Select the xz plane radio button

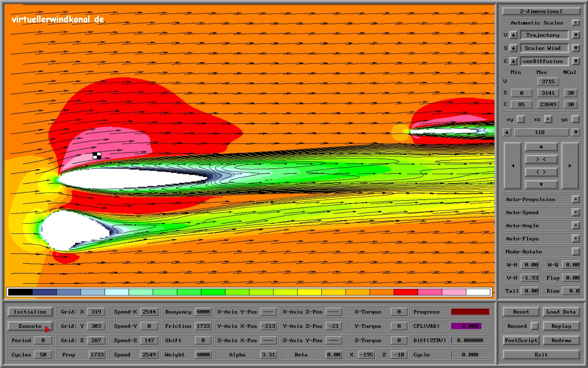pyautogui.click(x=548, y=119)
